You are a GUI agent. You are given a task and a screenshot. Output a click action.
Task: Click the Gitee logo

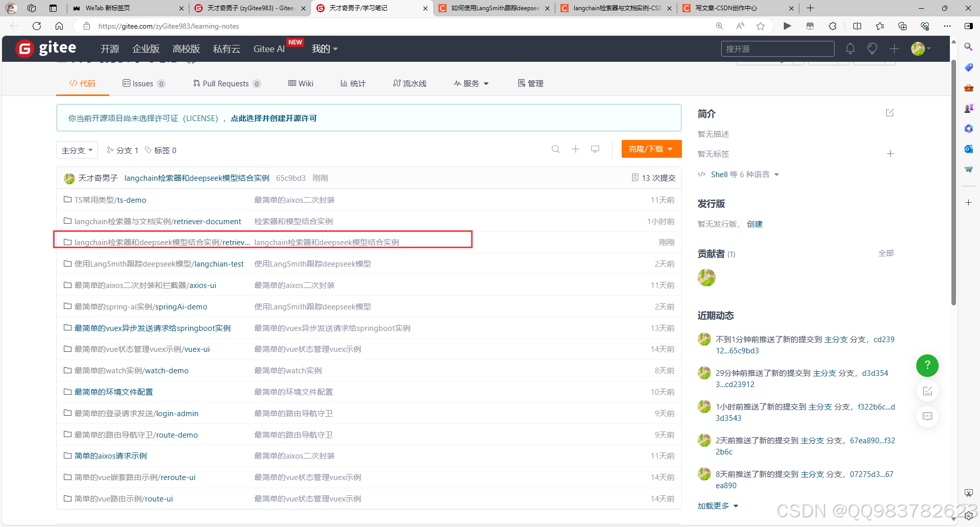45,49
